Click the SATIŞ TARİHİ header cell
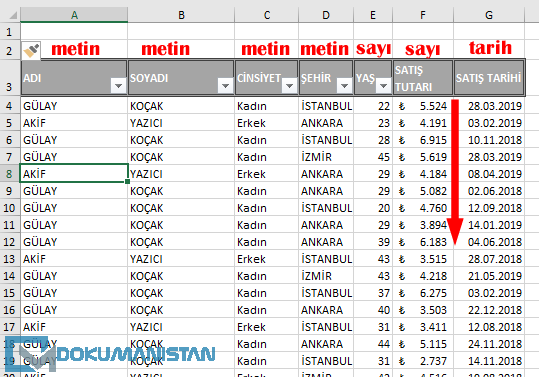The width and height of the screenshot is (539, 377). 489,78
